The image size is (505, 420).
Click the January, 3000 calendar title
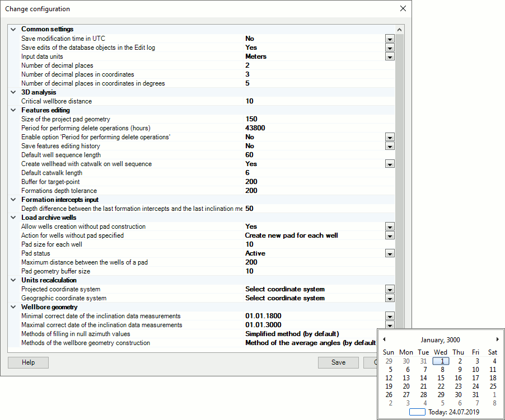440,340
